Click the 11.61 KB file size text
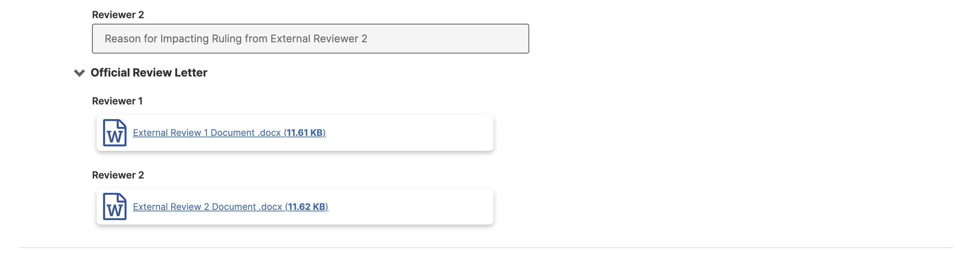The height and width of the screenshot is (262, 980). pos(305,132)
